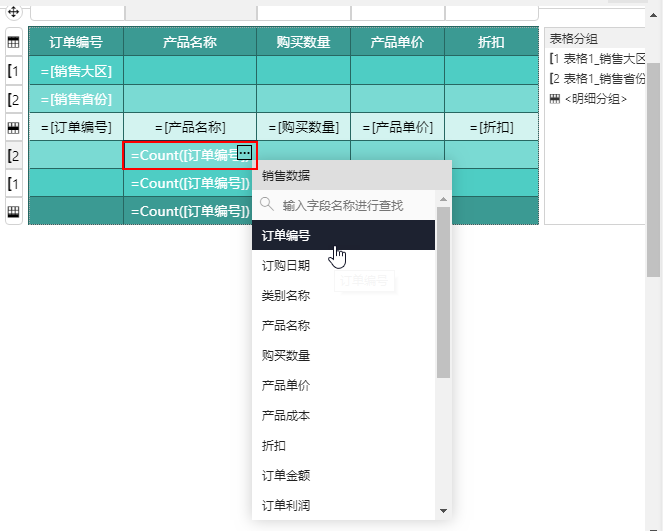Click the table move handle icon
Screen dimensions: 663x531
click(14, 13)
